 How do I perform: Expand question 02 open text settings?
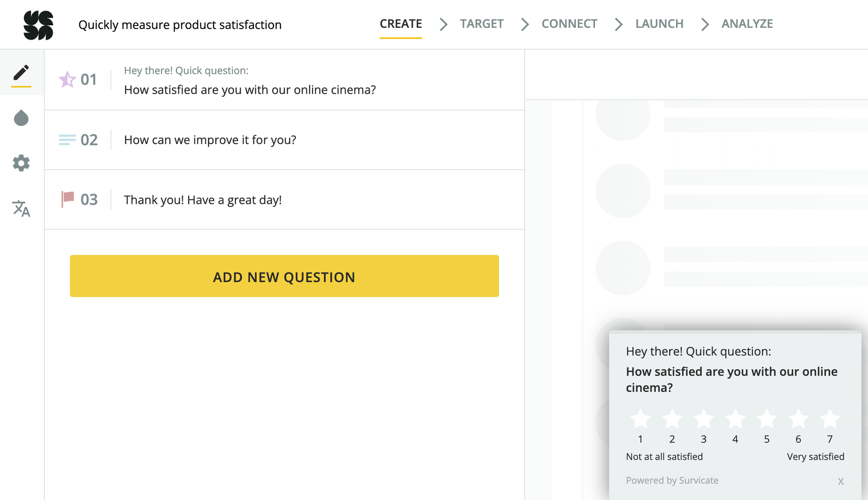[284, 139]
